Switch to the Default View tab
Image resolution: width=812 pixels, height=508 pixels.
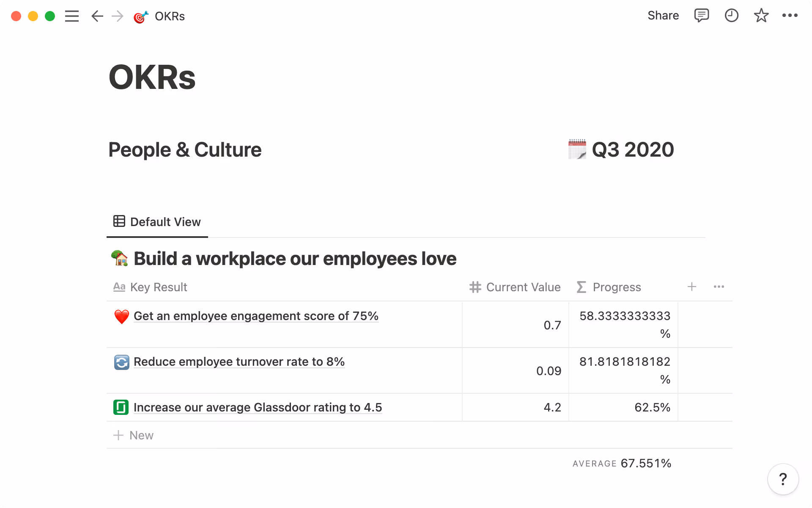pos(157,222)
